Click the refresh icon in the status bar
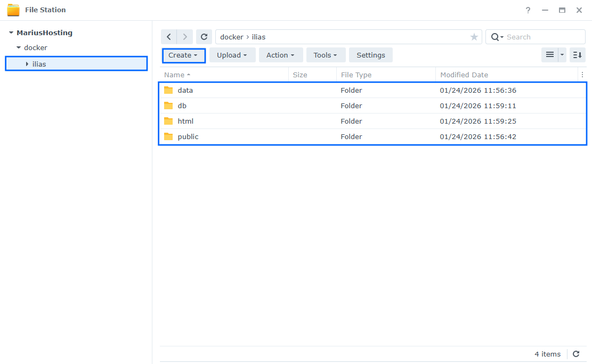The image size is (592, 364). click(576, 354)
